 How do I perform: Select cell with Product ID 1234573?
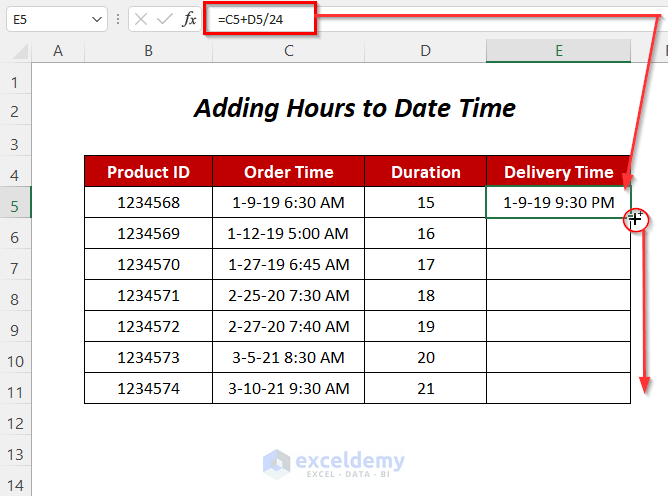coord(148,358)
